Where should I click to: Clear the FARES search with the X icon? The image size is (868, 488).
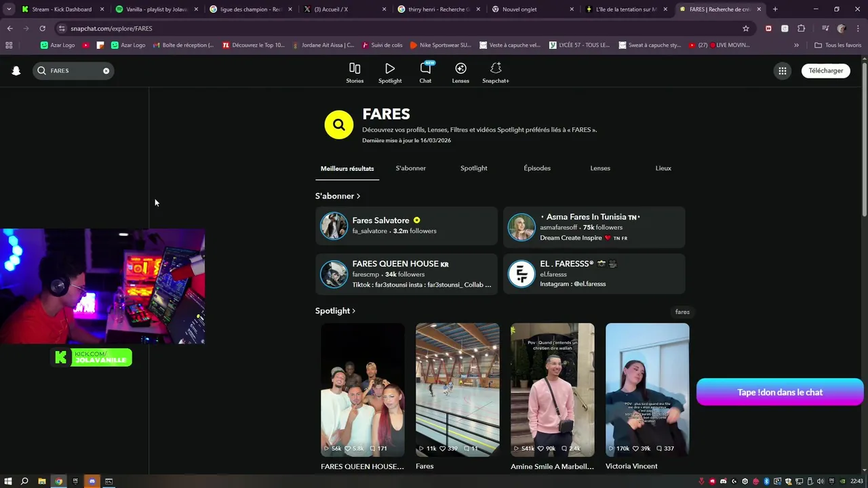106,70
